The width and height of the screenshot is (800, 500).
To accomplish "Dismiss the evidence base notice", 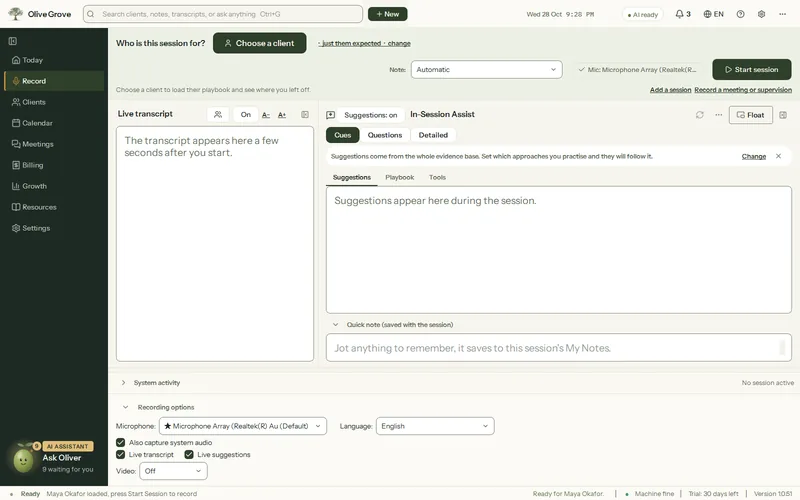I will [779, 156].
